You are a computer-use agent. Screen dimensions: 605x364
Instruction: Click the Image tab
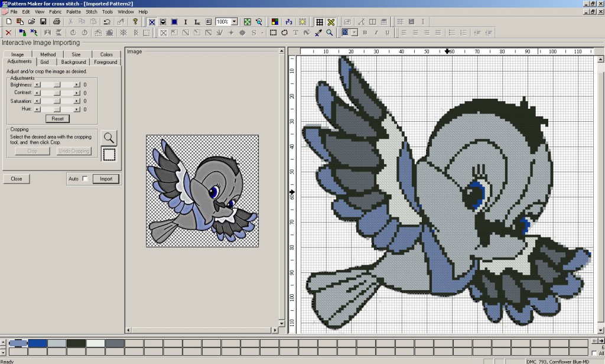(x=17, y=54)
